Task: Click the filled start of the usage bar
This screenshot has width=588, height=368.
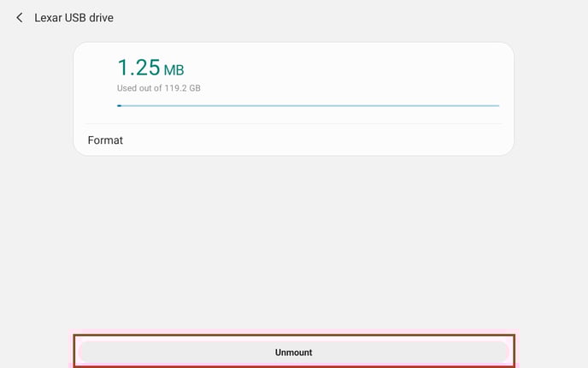Action: point(119,105)
